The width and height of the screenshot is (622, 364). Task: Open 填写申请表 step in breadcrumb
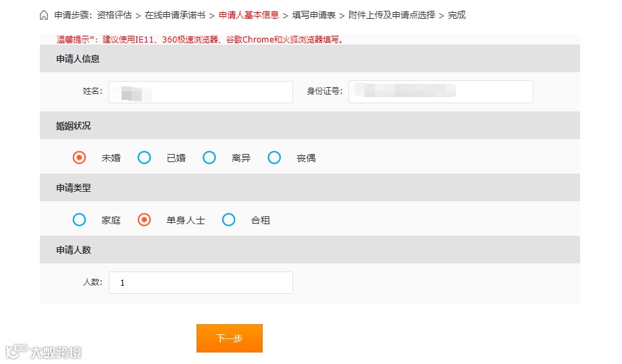314,15
